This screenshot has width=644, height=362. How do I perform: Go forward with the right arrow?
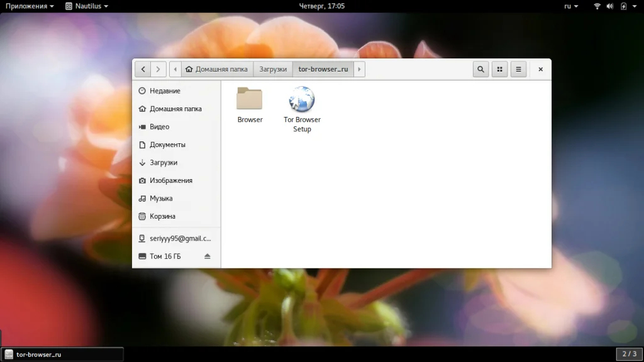tap(159, 69)
